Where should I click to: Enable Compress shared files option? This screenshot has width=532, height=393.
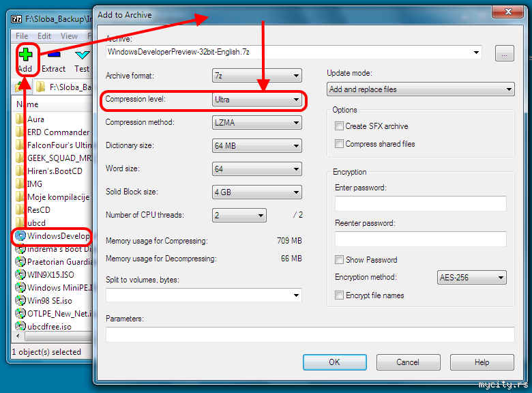click(339, 143)
